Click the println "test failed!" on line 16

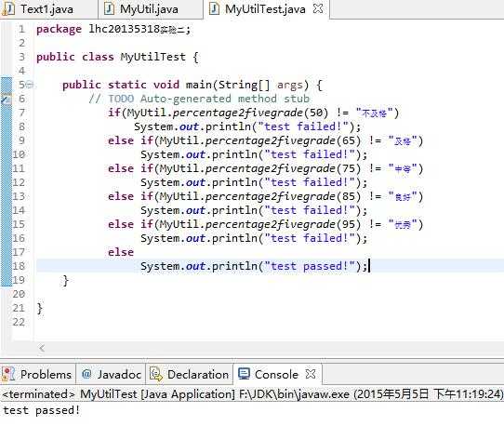254,238
